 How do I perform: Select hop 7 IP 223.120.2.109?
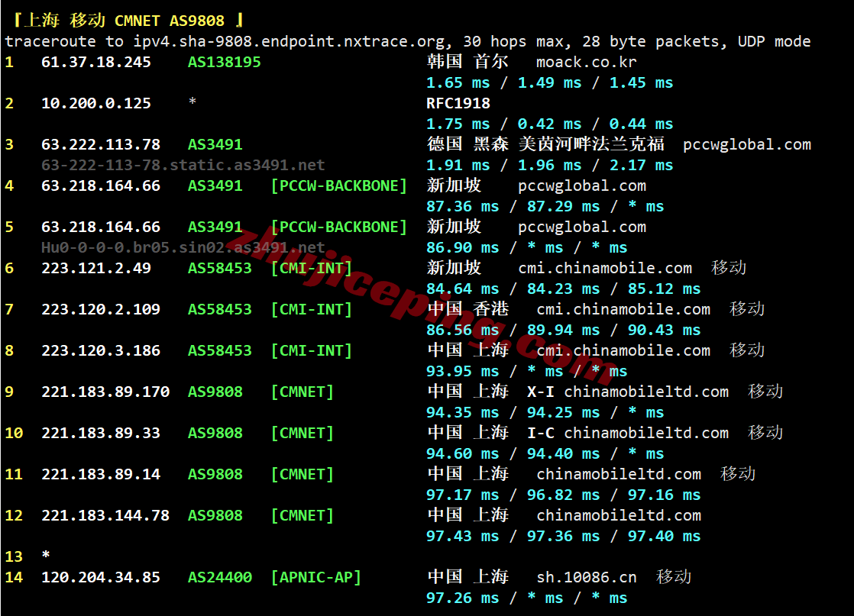[x=101, y=309]
